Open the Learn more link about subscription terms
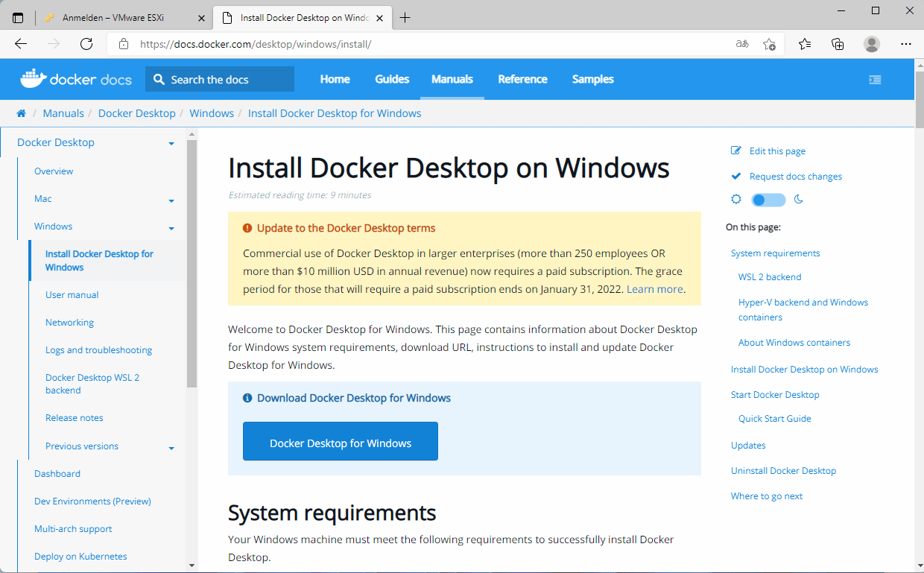The image size is (924, 573). (654, 289)
